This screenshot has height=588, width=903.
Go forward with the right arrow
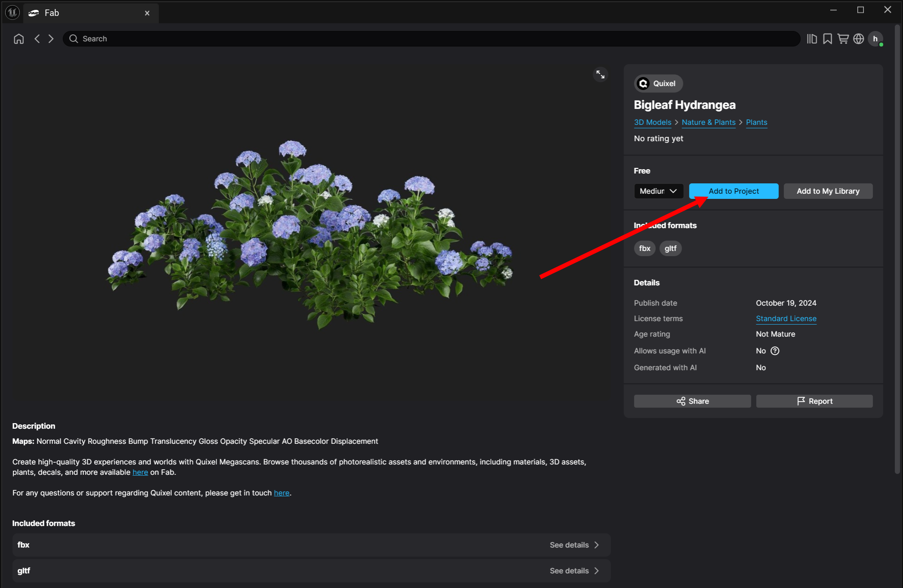(51, 39)
